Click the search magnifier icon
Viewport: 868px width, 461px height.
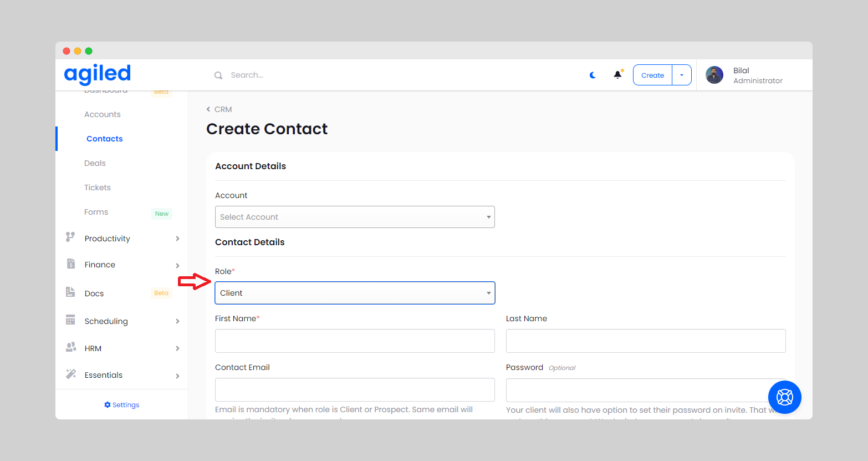click(x=218, y=75)
